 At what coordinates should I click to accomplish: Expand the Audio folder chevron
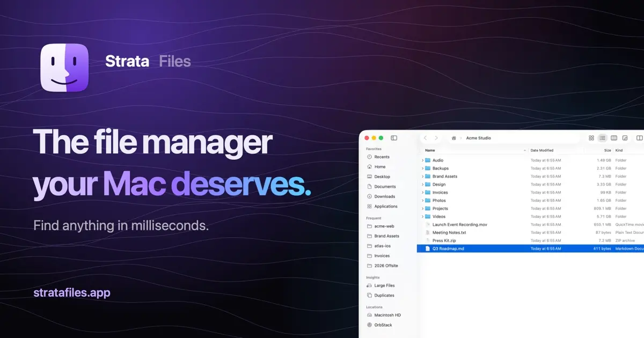tap(422, 160)
